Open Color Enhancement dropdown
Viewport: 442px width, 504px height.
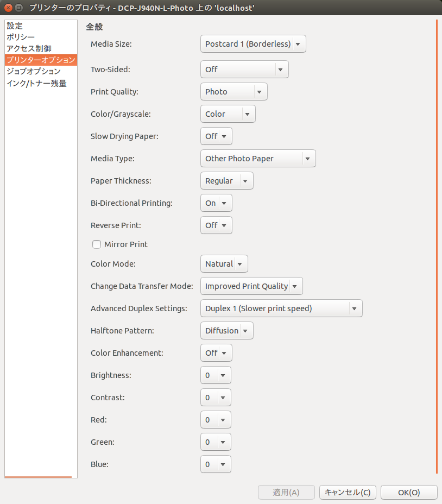click(216, 353)
